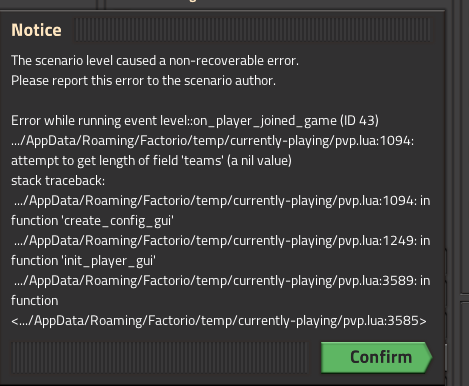Viewport: 469px width, 386px height.
Task: Click 'attempt to get length of field' line
Action: [151, 161]
